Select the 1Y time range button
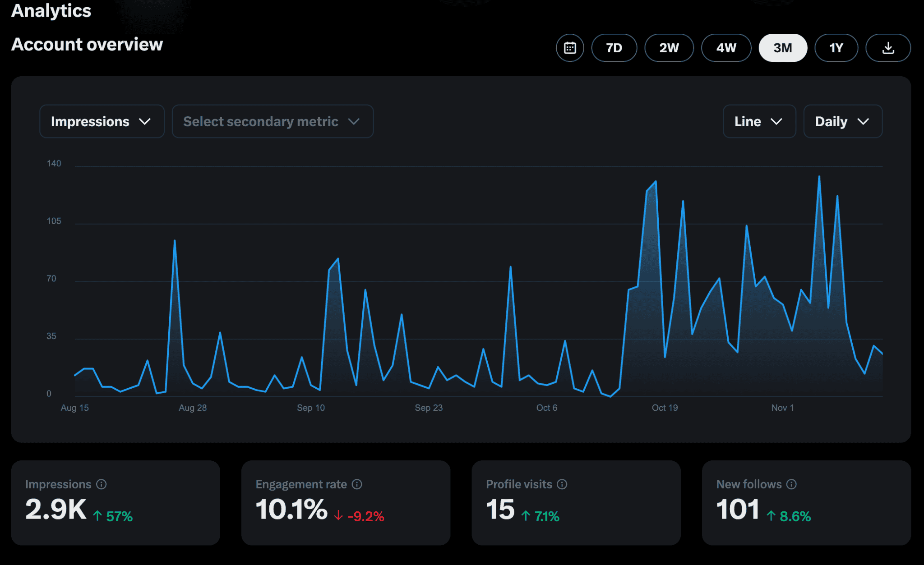The height and width of the screenshot is (565, 924). click(x=836, y=46)
